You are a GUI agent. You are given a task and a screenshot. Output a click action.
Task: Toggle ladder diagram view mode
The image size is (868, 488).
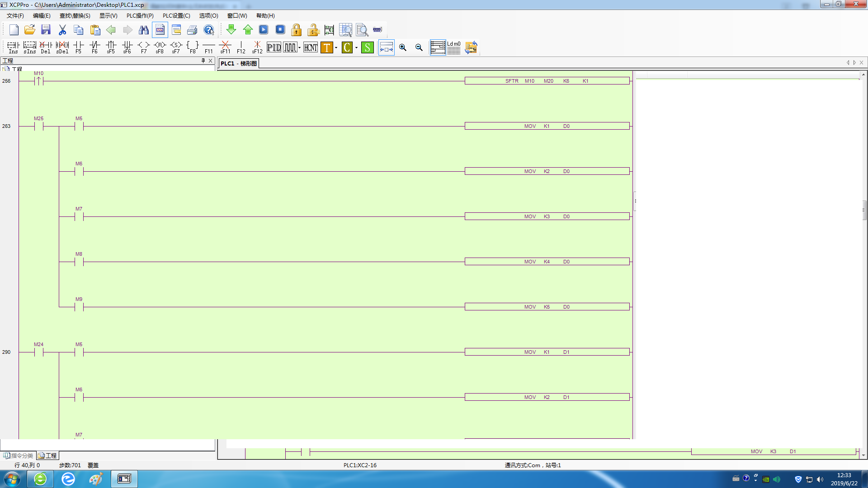(438, 47)
